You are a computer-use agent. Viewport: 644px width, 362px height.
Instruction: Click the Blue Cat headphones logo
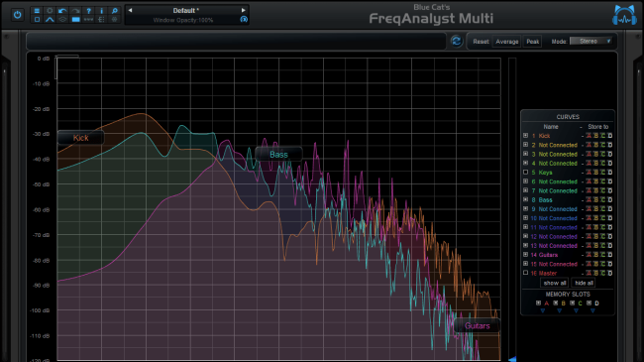tap(624, 15)
